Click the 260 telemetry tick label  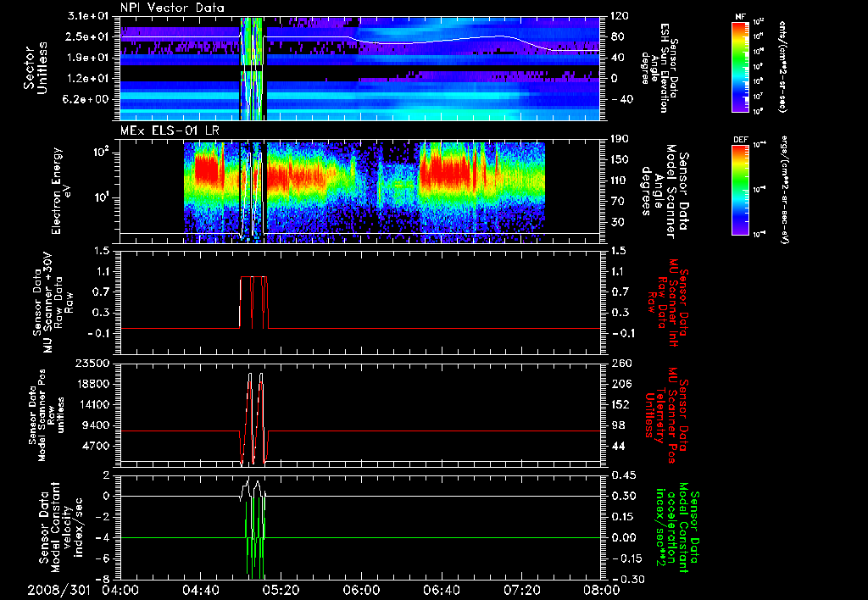pyautogui.click(x=620, y=364)
